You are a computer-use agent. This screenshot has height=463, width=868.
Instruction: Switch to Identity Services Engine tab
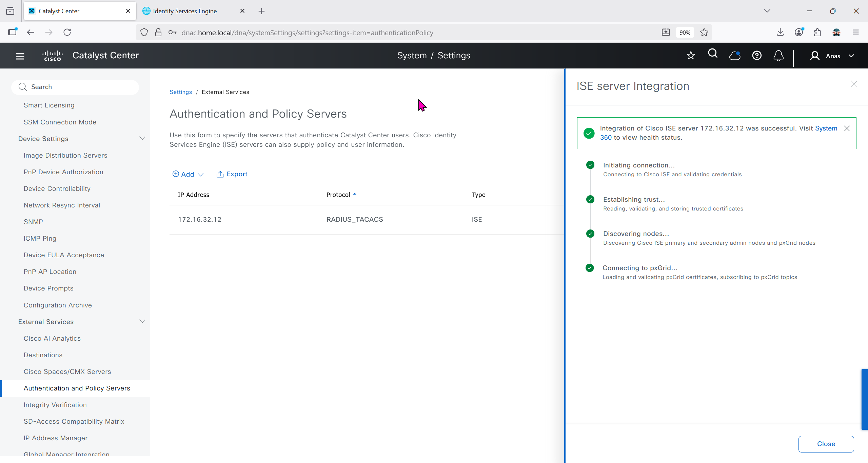(185, 11)
